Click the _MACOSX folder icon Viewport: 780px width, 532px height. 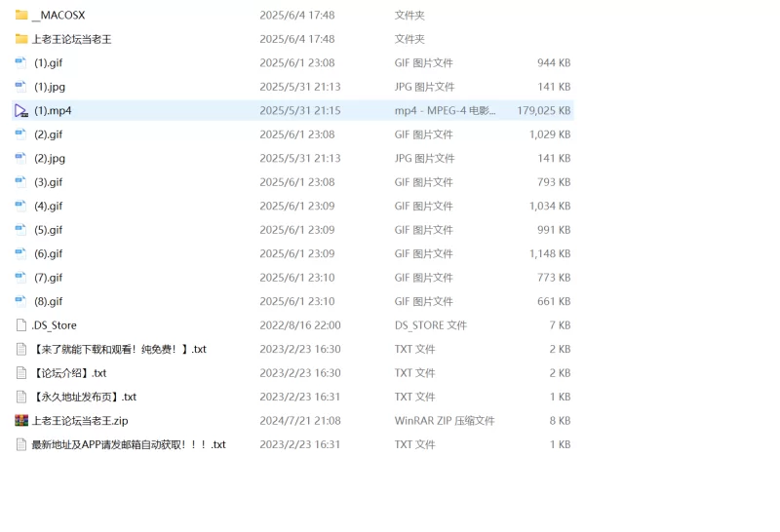[21, 15]
